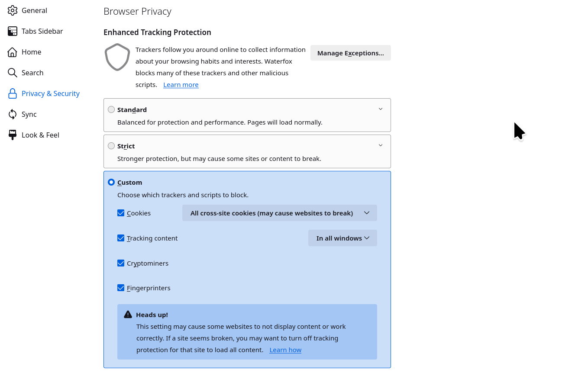Open the In all windows dropdown

point(342,238)
